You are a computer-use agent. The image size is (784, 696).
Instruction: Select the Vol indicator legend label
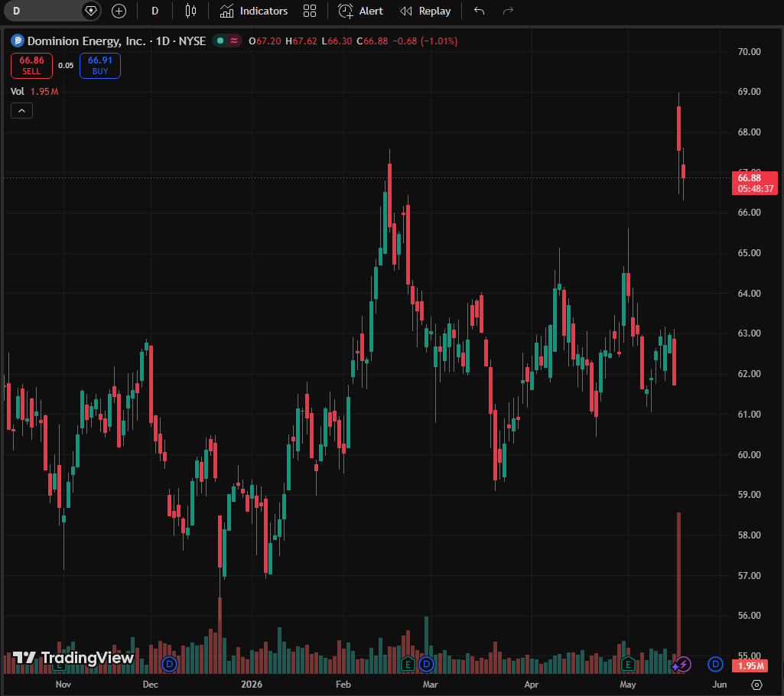(x=18, y=92)
